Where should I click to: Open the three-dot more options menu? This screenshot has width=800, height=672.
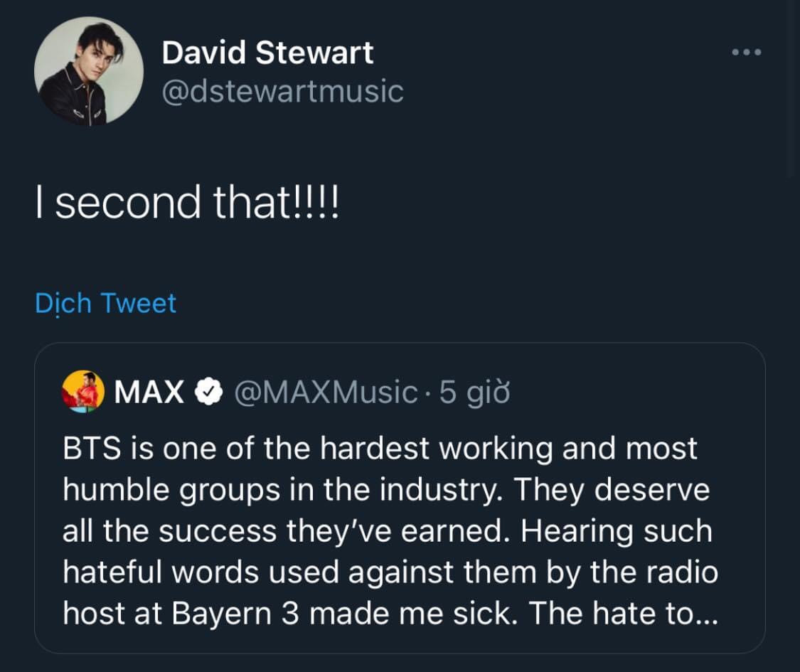coord(747,53)
